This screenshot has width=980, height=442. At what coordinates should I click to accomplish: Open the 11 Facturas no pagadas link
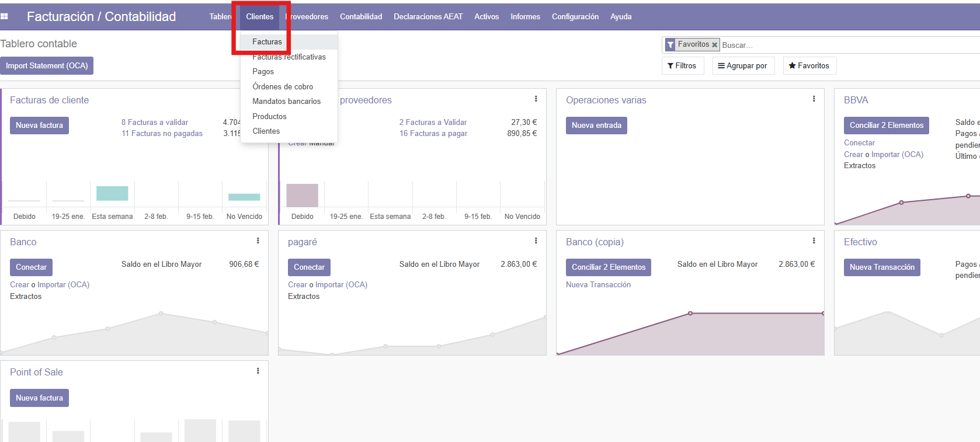162,134
